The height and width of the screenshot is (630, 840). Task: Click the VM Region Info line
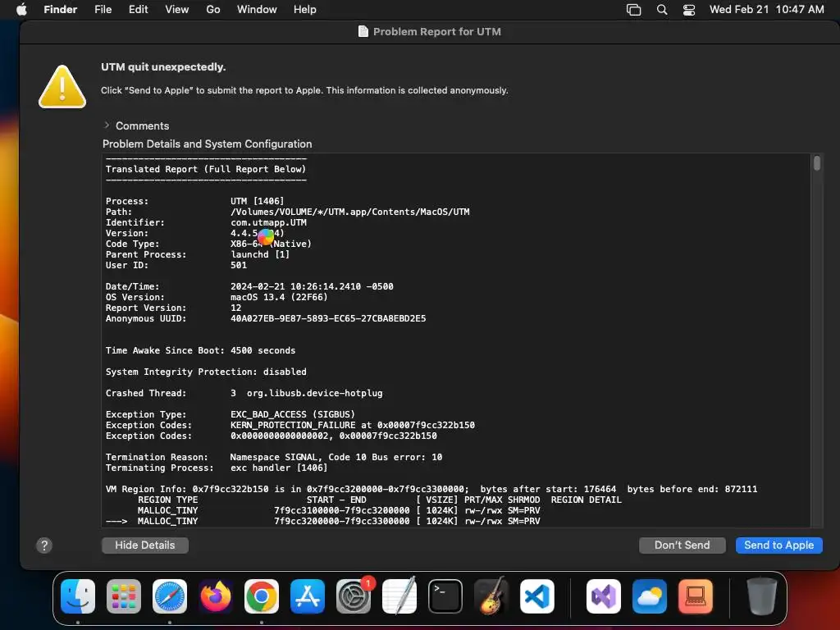(431, 489)
